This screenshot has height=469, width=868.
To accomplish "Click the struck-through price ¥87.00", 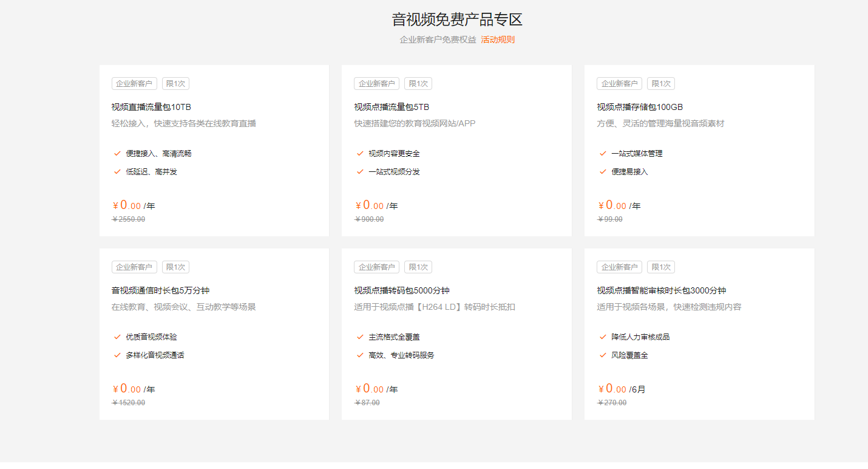I will tap(367, 403).
